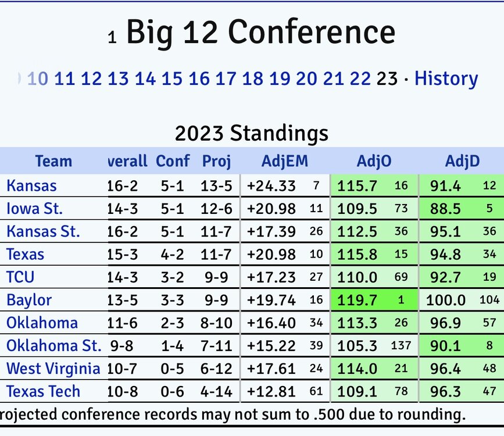Open the Kansas St. team page
504x436 pixels.
tap(43, 231)
